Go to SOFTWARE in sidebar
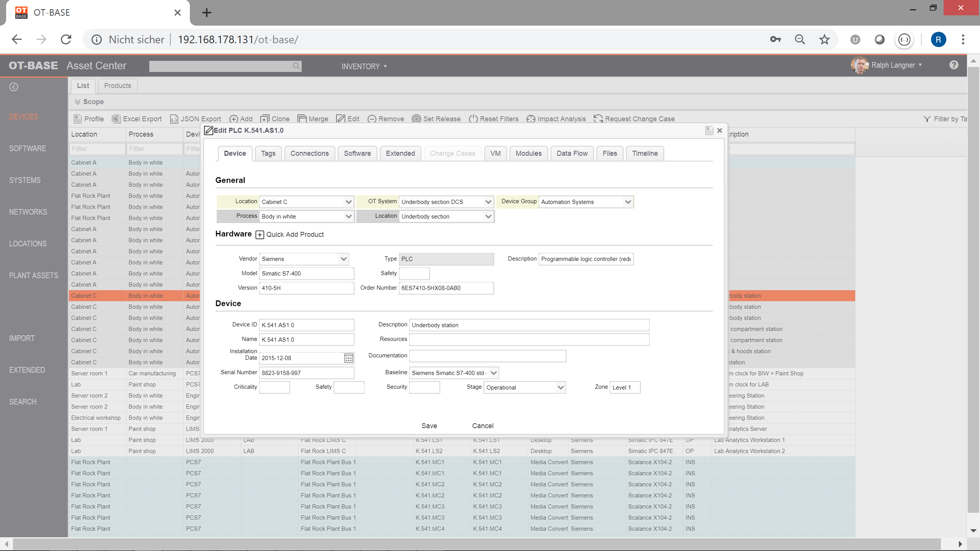Viewport: 980px width, 551px height. [28, 148]
